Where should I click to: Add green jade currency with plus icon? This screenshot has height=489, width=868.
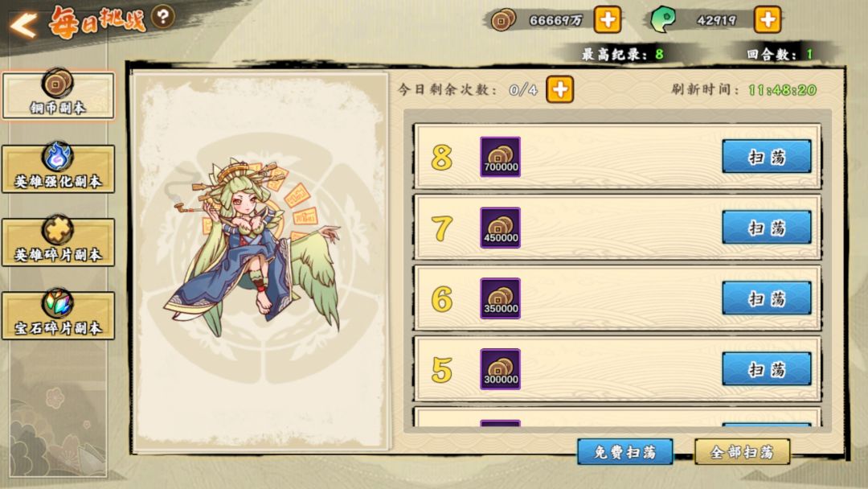point(768,20)
